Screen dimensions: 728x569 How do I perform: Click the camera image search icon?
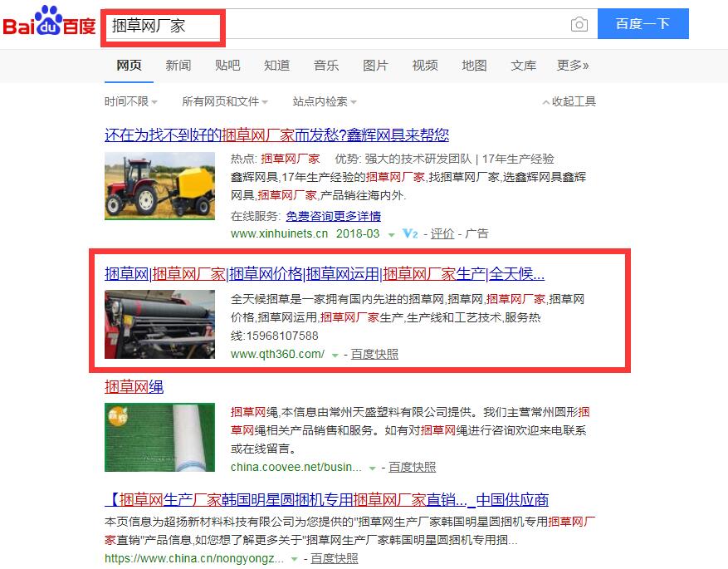(579, 24)
